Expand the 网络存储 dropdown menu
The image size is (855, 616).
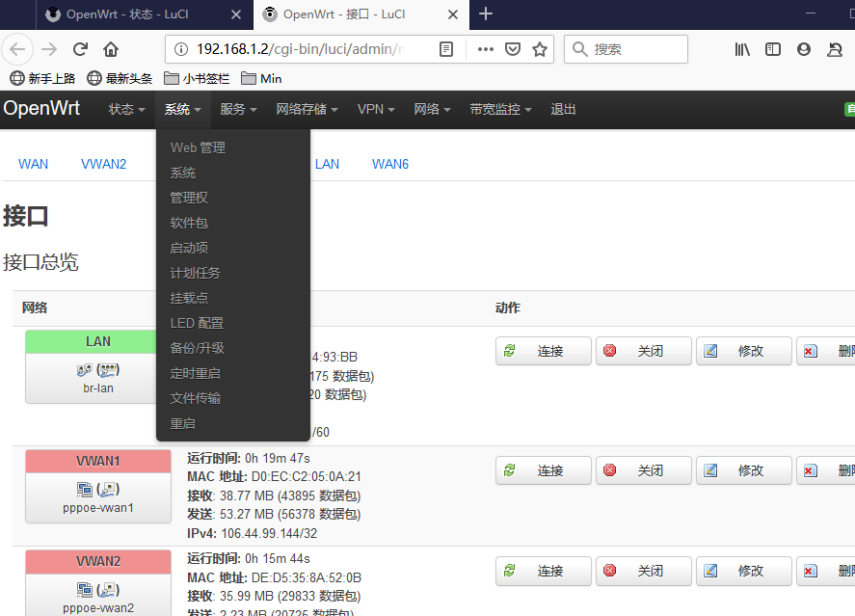click(307, 110)
